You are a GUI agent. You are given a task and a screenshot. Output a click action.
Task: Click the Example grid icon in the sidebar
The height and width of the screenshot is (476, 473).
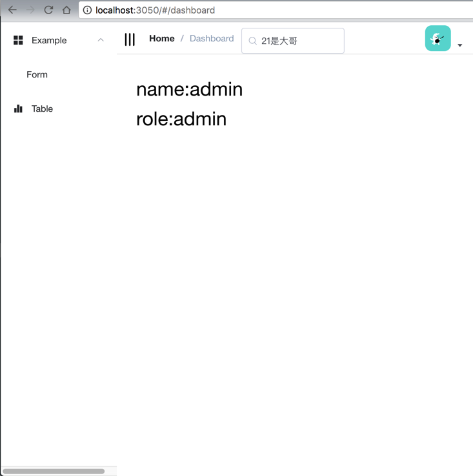click(18, 40)
